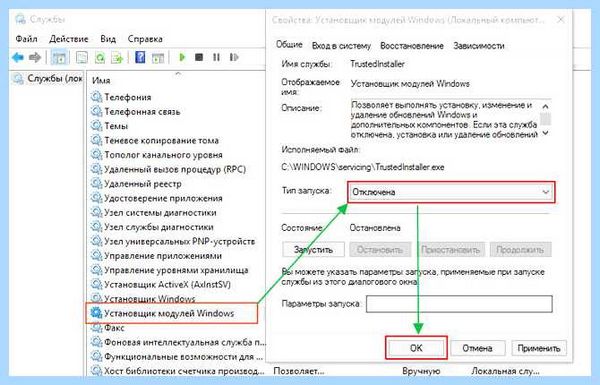Viewport: 600px width, 385px height.
Task: Select the Телефонная связь service
Action: coord(142,111)
